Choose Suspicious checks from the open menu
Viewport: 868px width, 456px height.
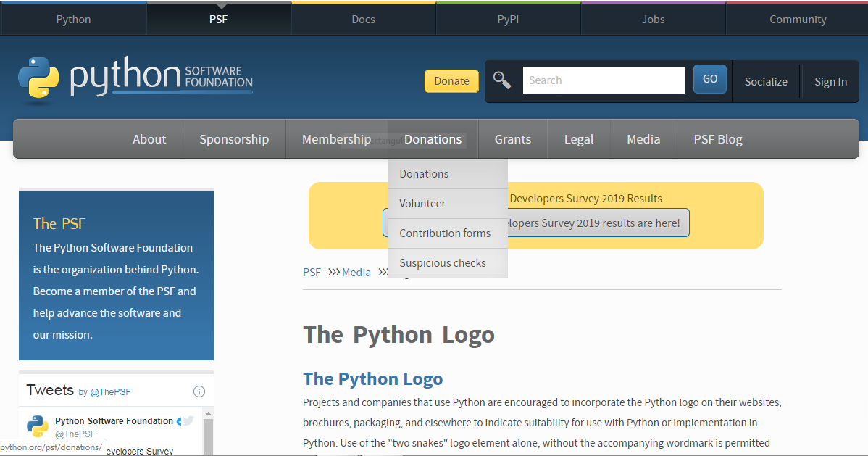tap(442, 262)
